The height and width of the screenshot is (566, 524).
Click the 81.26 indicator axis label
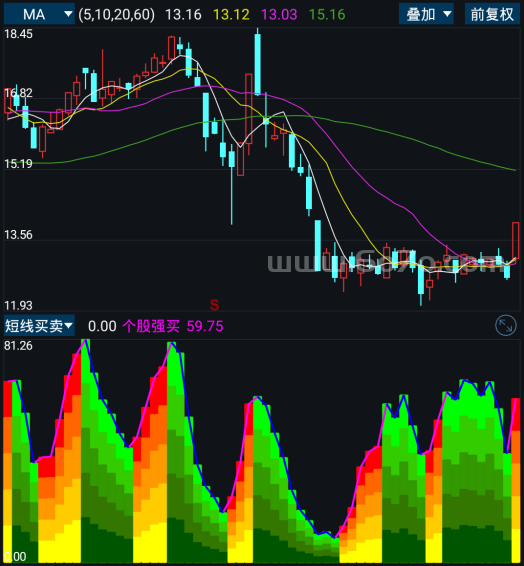(x=18, y=346)
